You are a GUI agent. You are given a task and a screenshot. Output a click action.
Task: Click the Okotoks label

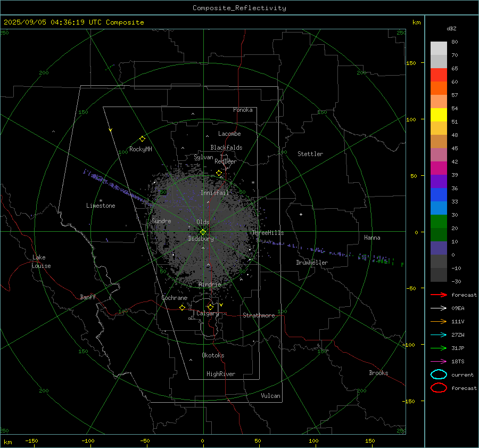pyautogui.click(x=213, y=355)
